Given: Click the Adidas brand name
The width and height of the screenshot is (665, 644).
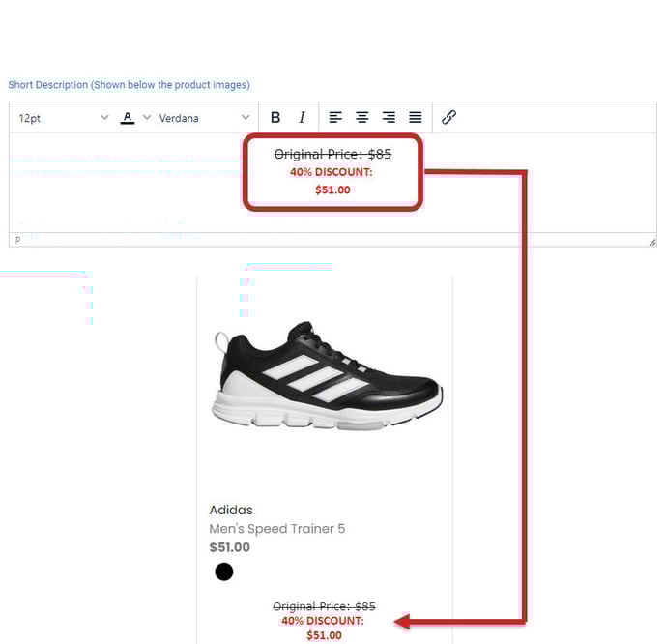Looking at the screenshot, I should [x=231, y=510].
